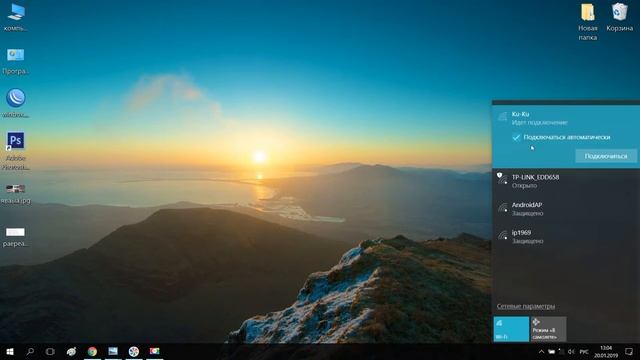This screenshot has width=640, height=360.
Task: Click the battery icon in the tray
Action: coord(551,352)
